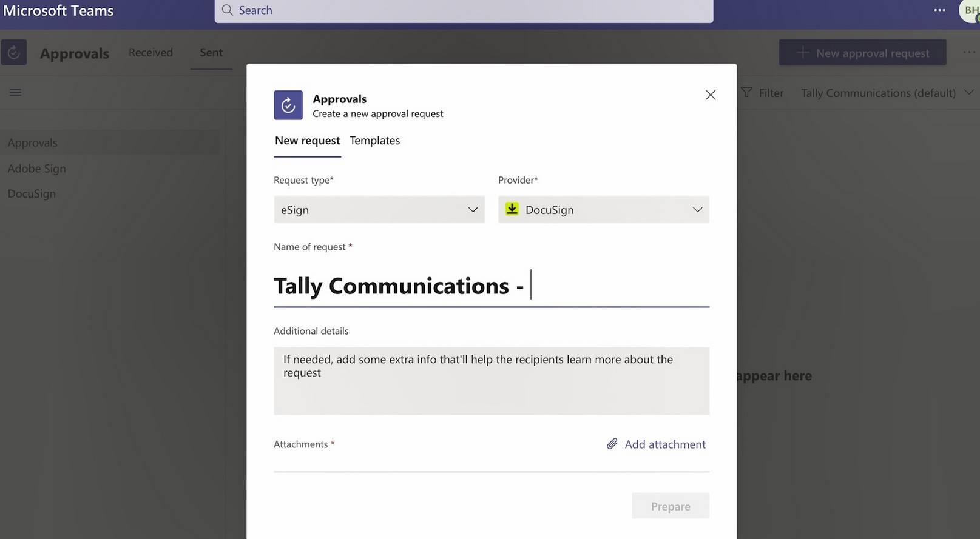Click the Approvals dialog logo icon
This screenshot has height=539, width=980.
click(x=288, y=105)
